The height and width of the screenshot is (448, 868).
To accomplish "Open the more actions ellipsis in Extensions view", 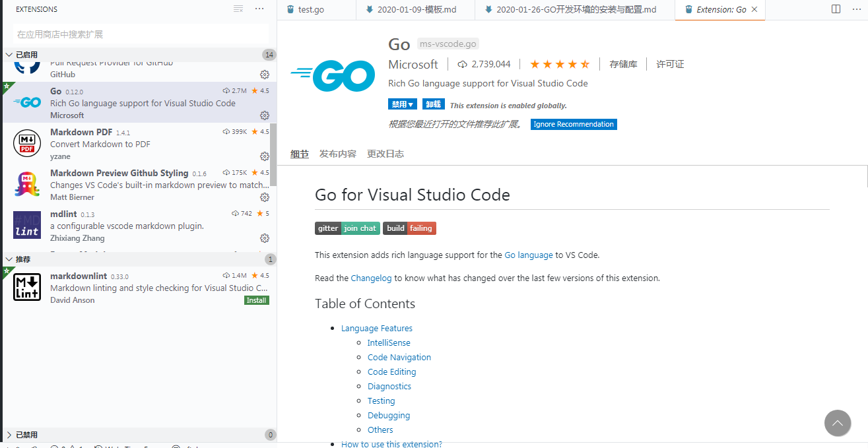I will (259, 9).
